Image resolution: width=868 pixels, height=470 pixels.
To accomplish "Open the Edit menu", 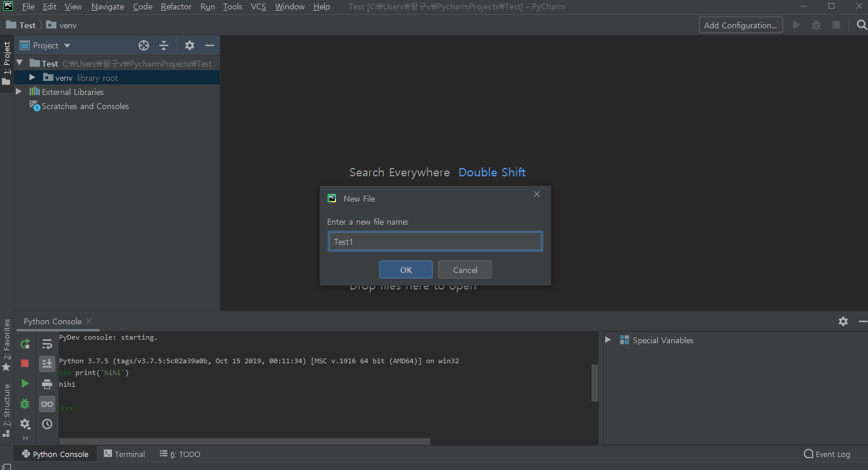I will 49,6.
